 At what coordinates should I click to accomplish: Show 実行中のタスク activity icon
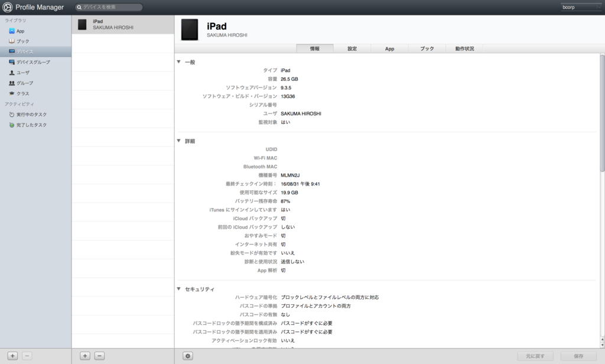click(12, 115)
